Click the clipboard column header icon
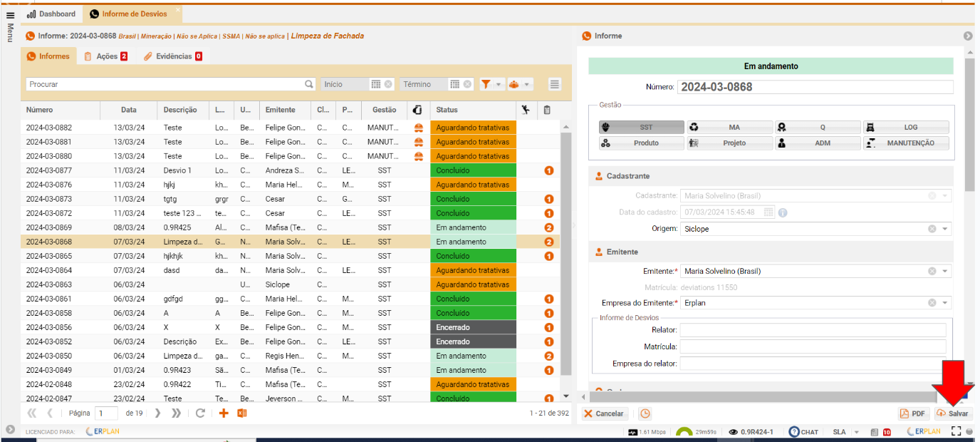The image size is (980, 442). pyautogui.click(x=547, y=110)
